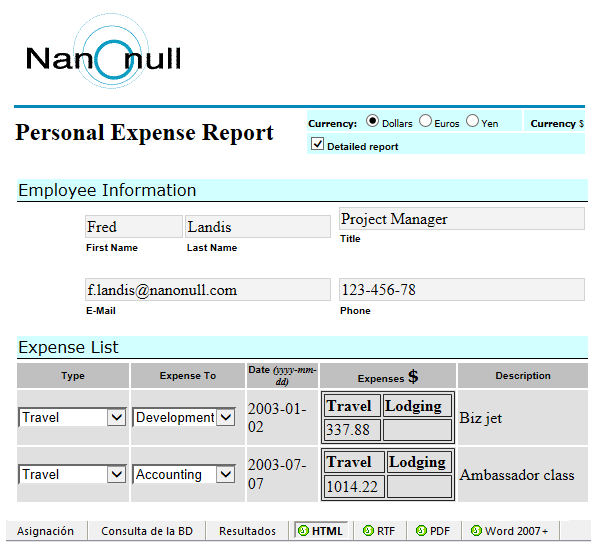597x547 pixels.
Task: Open the Consulta de la BD tab
Action: 147,531
